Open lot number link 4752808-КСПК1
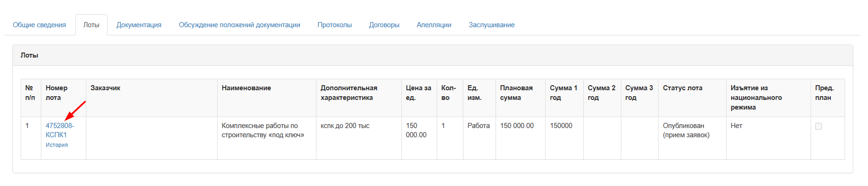The image size is (868, 186). point(59,130)
